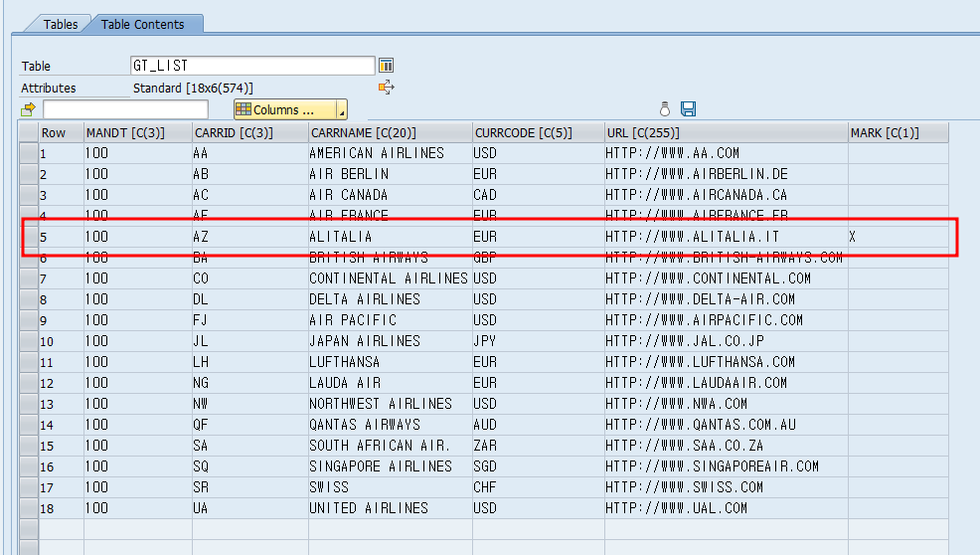Click the MARK [C(1)] column header
This screenshot has width=980, height=555.
[898, 132]
